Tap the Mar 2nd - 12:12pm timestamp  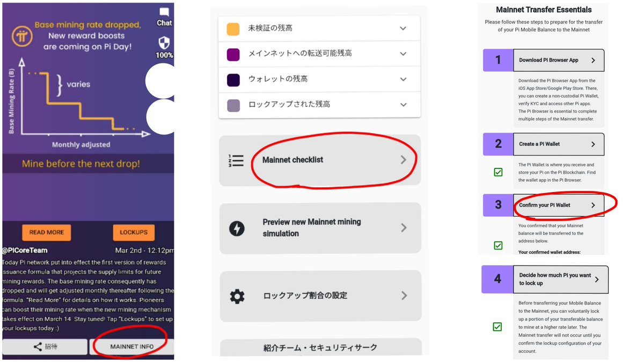pyautogui.click(x=144, y=250)
